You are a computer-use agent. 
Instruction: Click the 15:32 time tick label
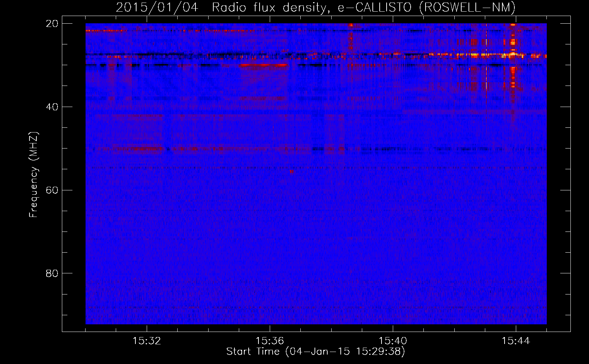[x=147, y=341]
